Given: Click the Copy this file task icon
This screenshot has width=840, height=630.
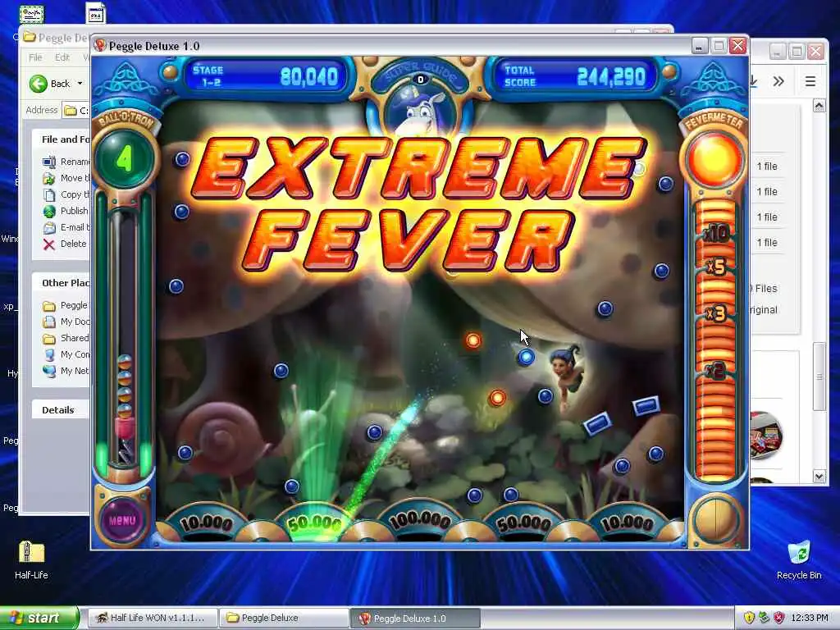Looking at the screenshot, I should pos(49,194).
